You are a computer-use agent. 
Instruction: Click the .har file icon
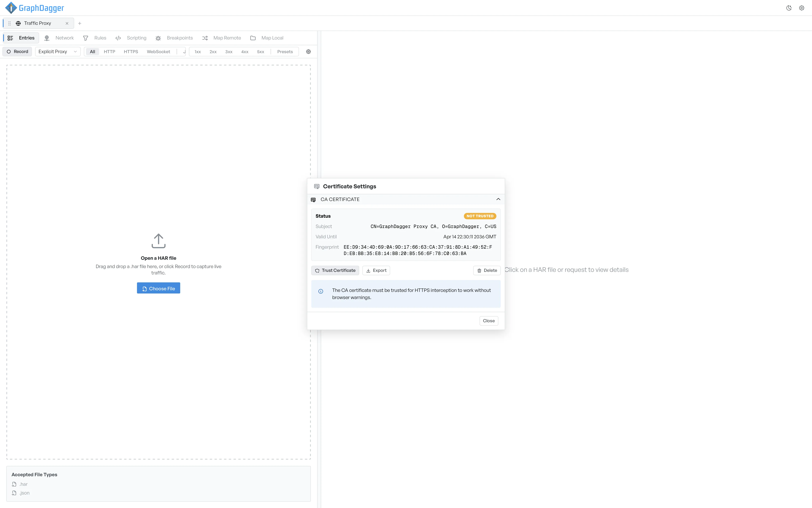14,484
